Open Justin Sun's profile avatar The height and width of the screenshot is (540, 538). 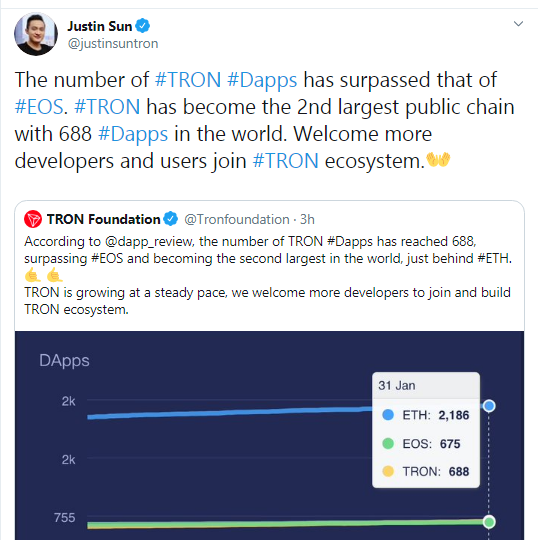[x=36, y=34]
